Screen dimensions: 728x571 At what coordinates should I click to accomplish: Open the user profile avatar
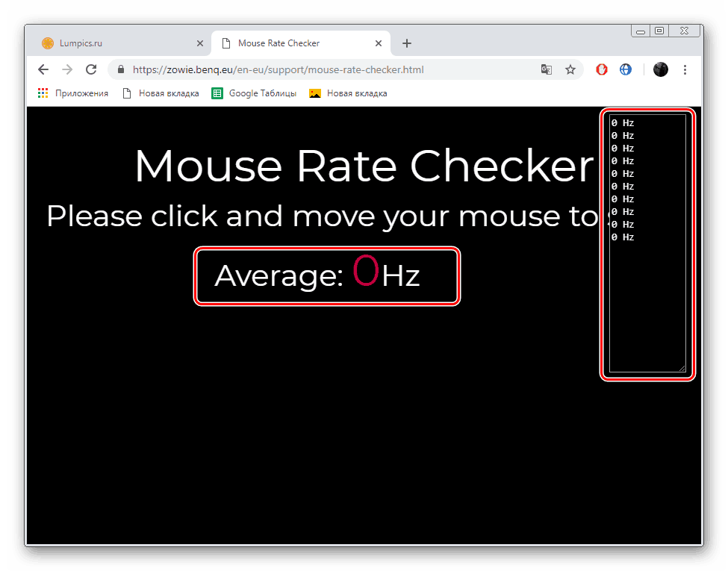(661, 69)
